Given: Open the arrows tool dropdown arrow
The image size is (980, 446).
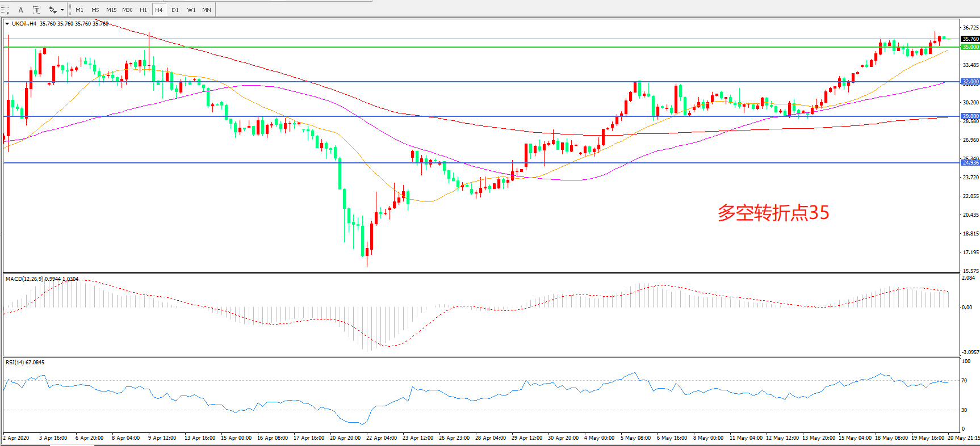Looking at the screenshot, I should (x=62, y=10).
